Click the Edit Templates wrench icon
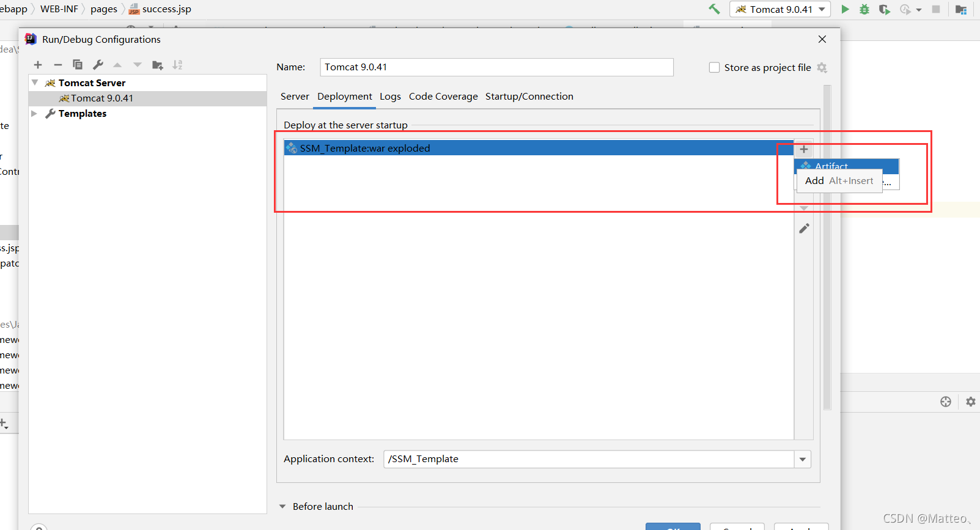Viewport: 980px width, 530px height. pyautogui.click(x=98, y=65)
